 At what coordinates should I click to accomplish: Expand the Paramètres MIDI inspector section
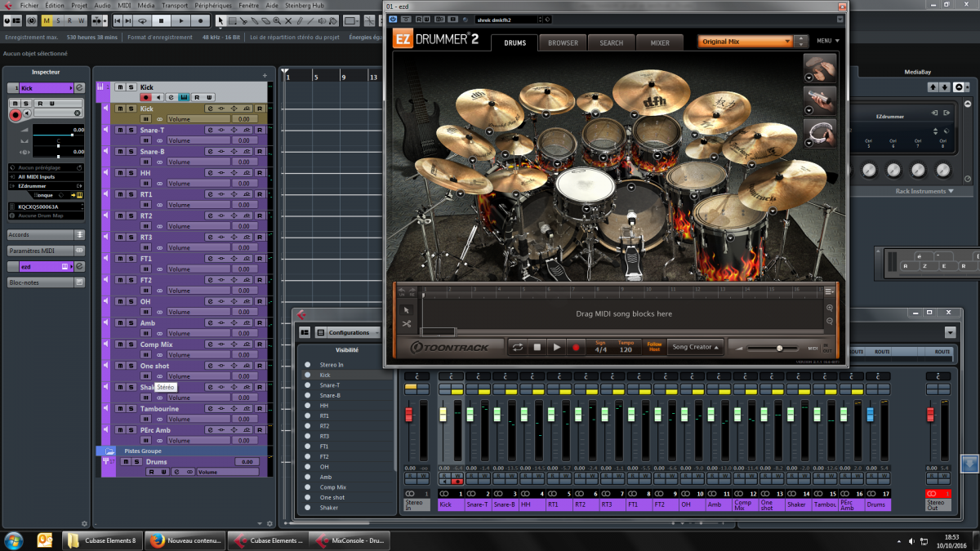click(x=46, y=251)
